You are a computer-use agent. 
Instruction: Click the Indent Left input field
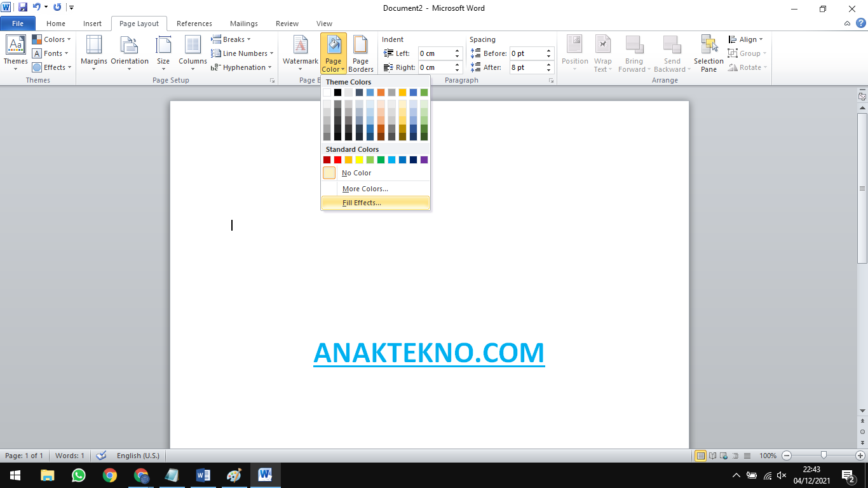(436, 53)
